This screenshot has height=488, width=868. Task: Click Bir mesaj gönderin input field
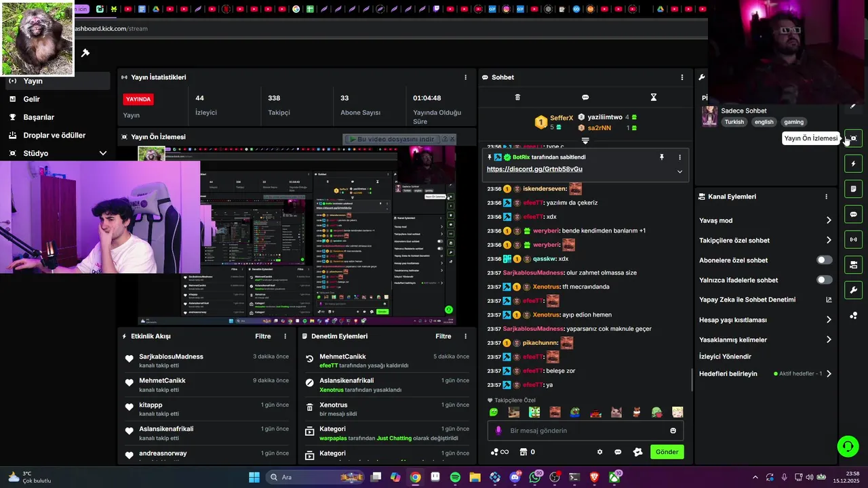[x=585, y=430]
